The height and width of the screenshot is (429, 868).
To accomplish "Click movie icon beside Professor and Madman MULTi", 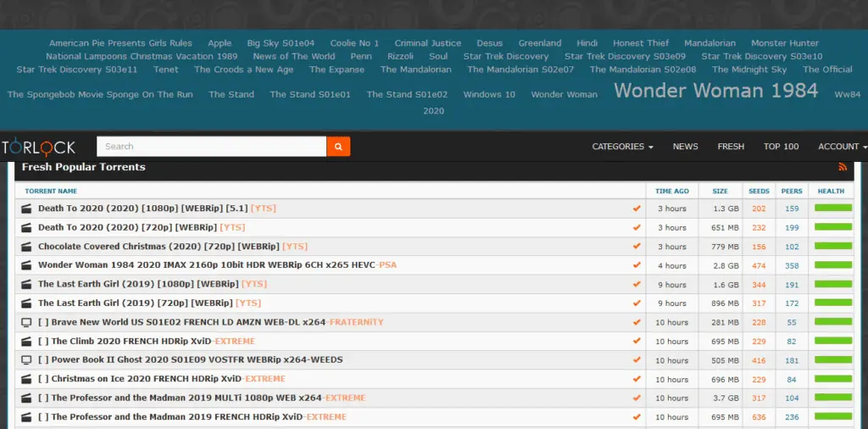I will 25,398.
